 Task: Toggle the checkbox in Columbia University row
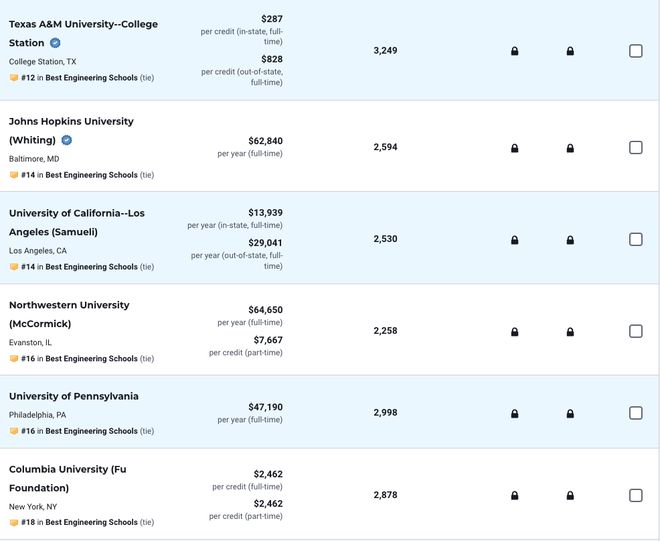pos(636,496)
